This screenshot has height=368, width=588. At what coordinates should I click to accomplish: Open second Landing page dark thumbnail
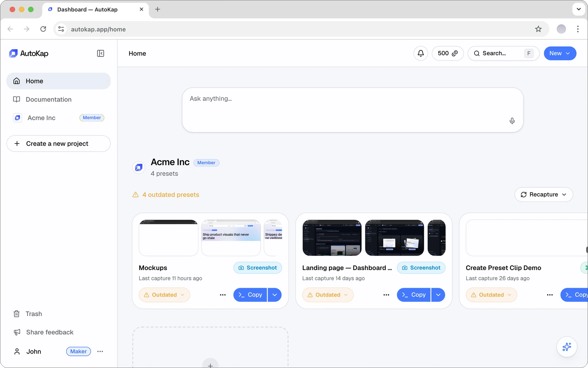click(395, 238)
